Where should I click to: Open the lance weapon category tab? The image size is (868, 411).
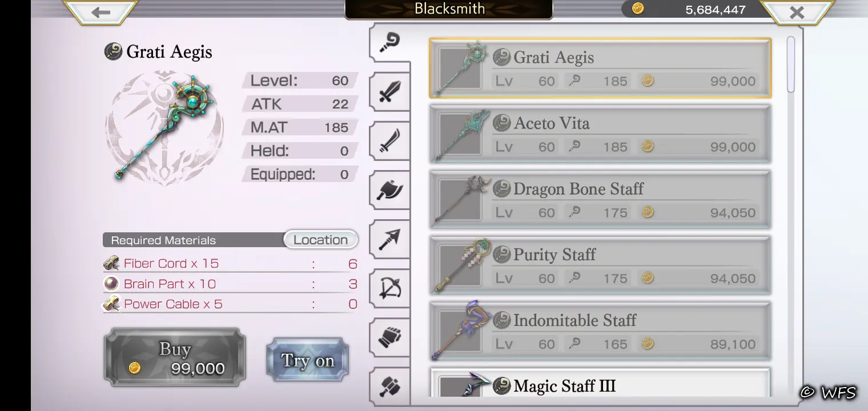pyautogui.click(x=389, y=239)
